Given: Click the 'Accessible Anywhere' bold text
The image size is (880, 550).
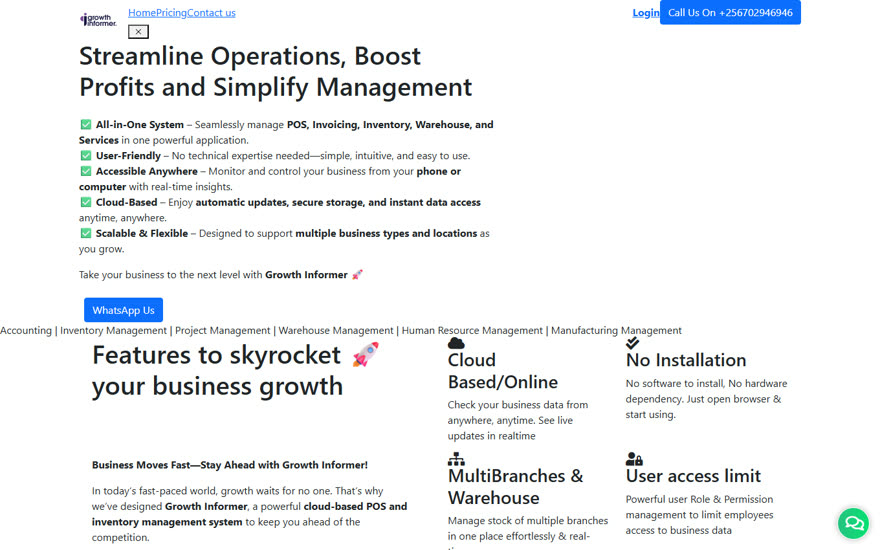Looking at the screenshot, I should click(x=146, y=171).
